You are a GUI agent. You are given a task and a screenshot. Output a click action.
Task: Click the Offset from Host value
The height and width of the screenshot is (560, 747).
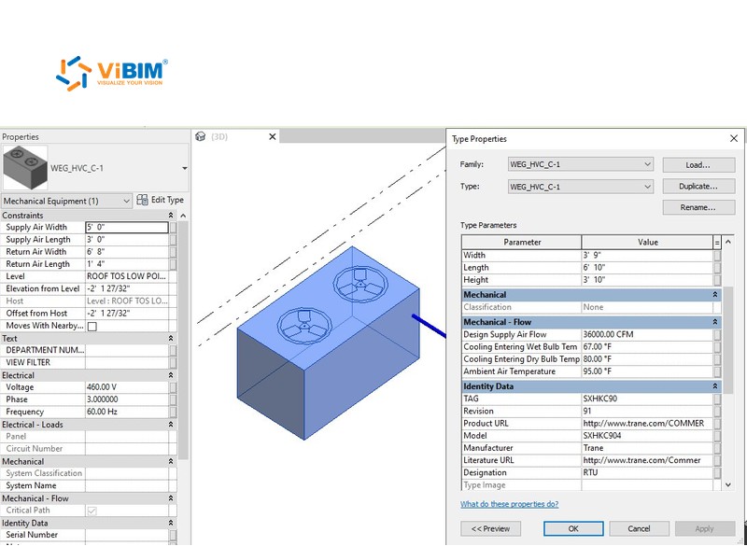point(127,314)
